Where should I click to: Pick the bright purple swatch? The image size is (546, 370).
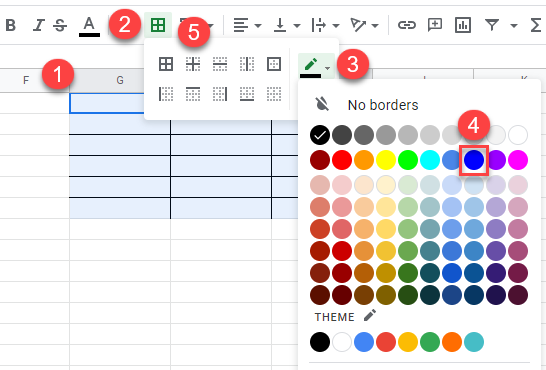click(496, 160)
